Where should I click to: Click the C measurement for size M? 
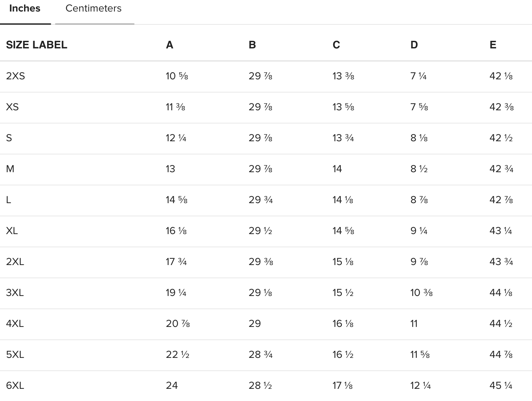click(x=337, y=169)
